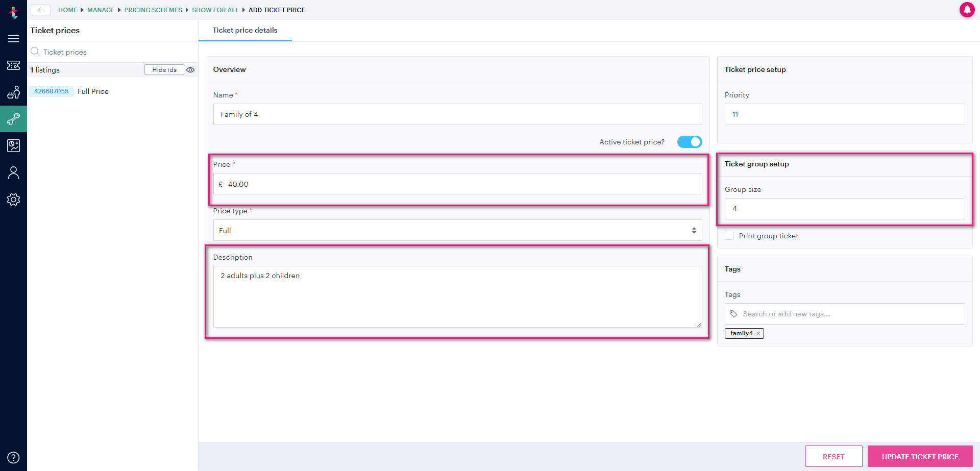Click the 426687055 id badge

(x=51, y=91)
